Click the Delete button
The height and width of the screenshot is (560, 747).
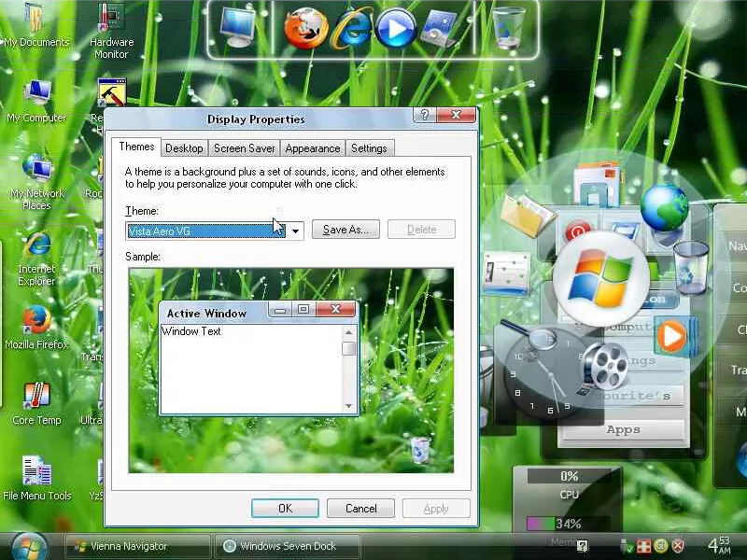click(x=422, y=230)
